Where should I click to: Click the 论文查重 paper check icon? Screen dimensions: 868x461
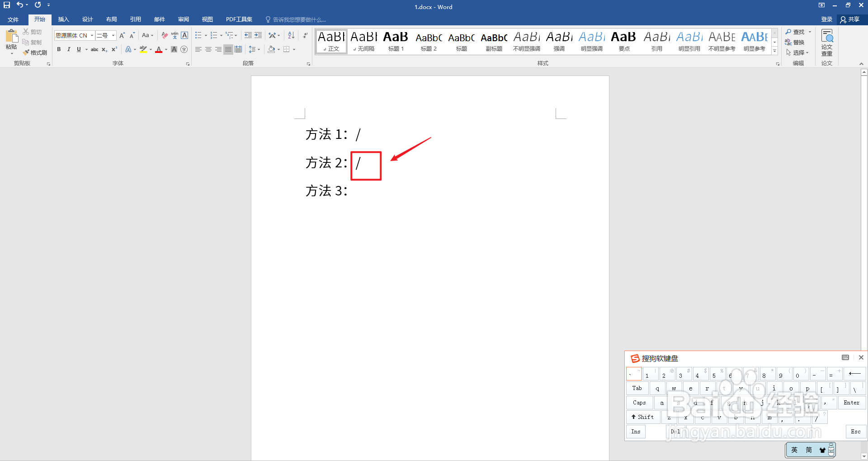point(827,43)
